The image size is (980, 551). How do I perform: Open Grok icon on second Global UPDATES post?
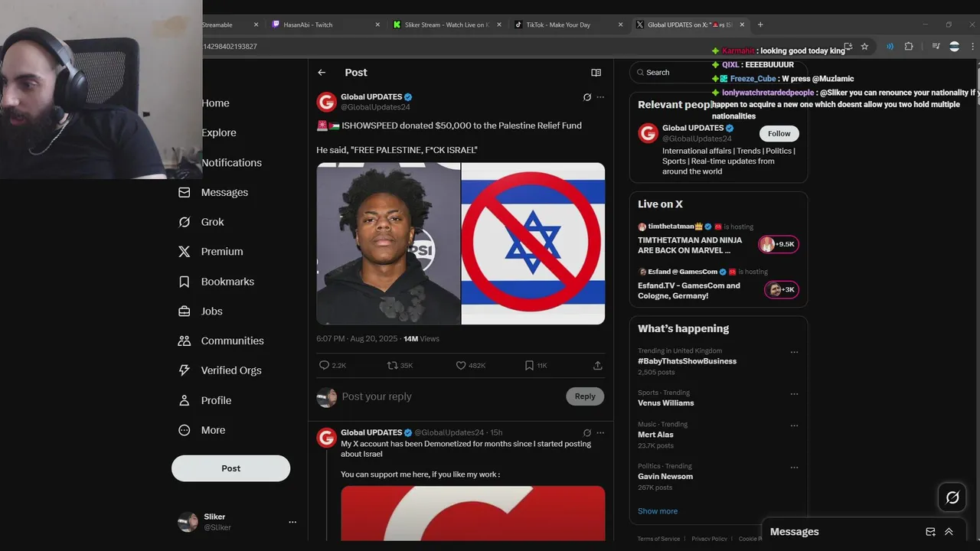587,433
